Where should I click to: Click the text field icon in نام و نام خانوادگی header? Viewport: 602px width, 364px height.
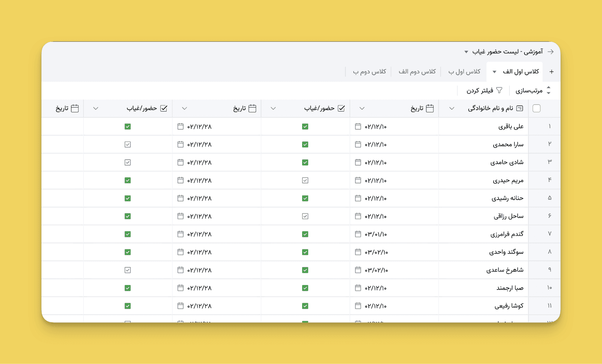pyautogui.click(x=520, y=108)
